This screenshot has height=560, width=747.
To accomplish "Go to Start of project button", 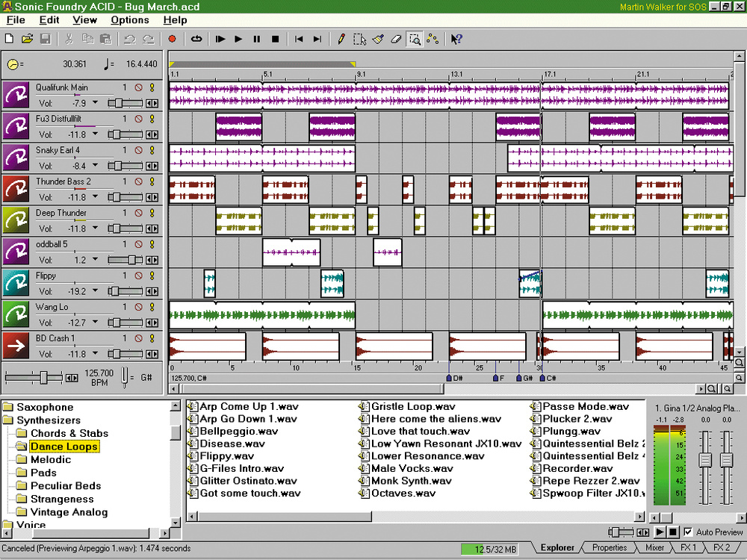I will tap(299, 39).
